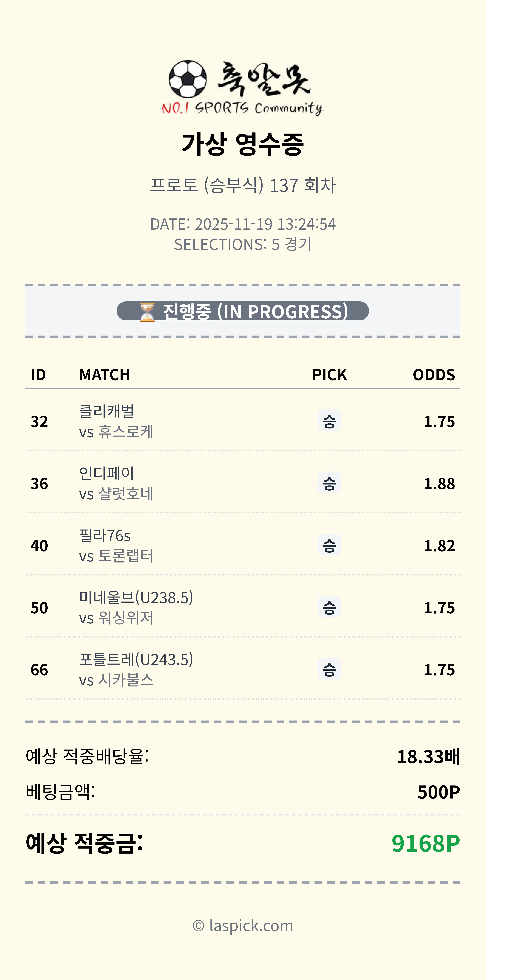Click the soccer ball logo icon
Viewport: 506px width, 980px height.
(188, 79)
